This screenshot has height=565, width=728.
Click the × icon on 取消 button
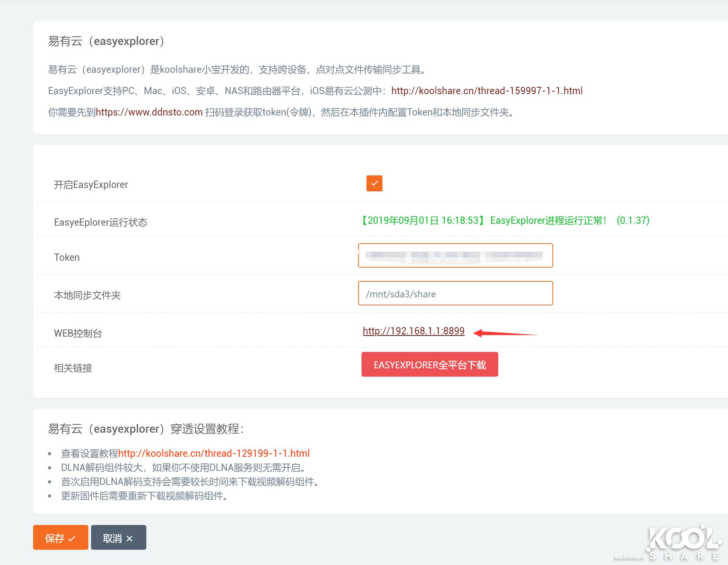[130, 538]
